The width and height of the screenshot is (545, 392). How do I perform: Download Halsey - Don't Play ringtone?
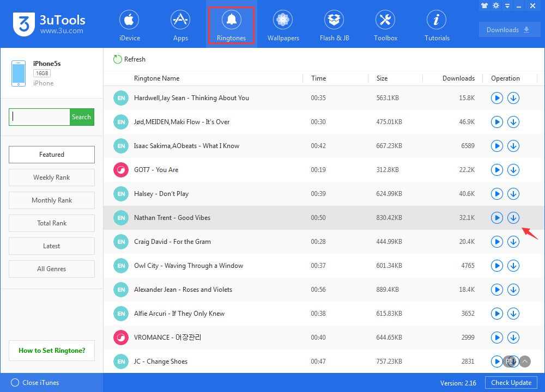pos(513,194)
